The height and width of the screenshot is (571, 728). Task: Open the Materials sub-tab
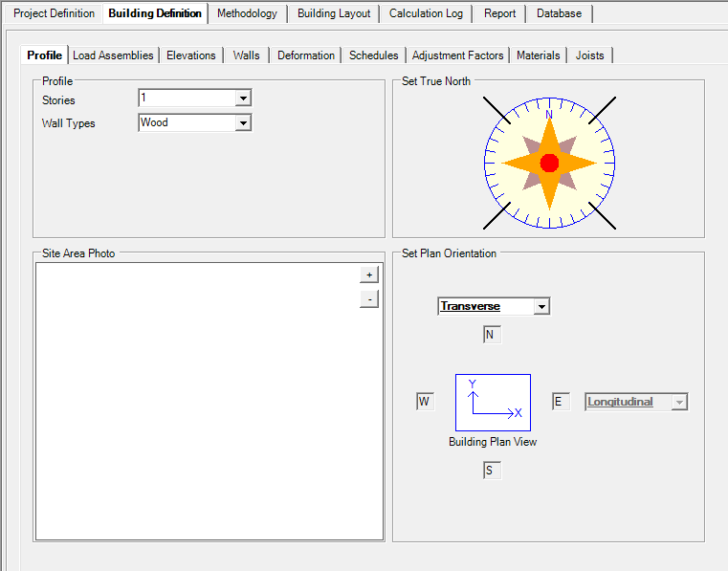[538, 55]
